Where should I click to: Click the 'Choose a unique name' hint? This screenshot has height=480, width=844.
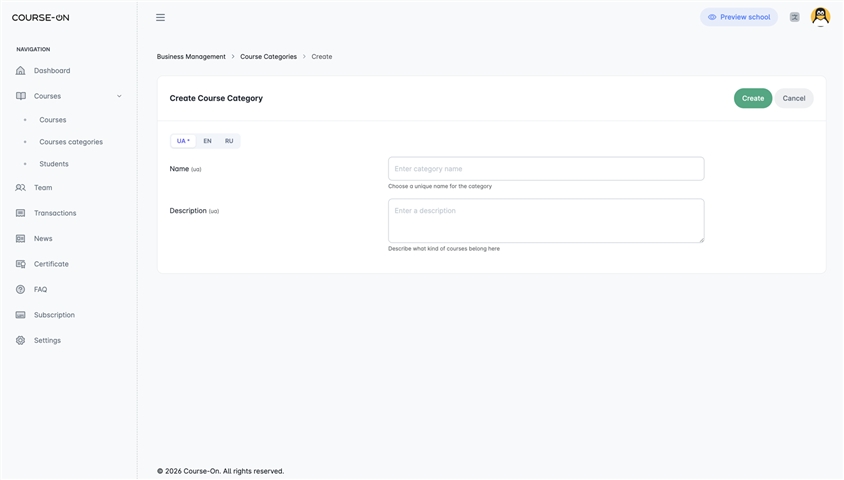point(440,186)
